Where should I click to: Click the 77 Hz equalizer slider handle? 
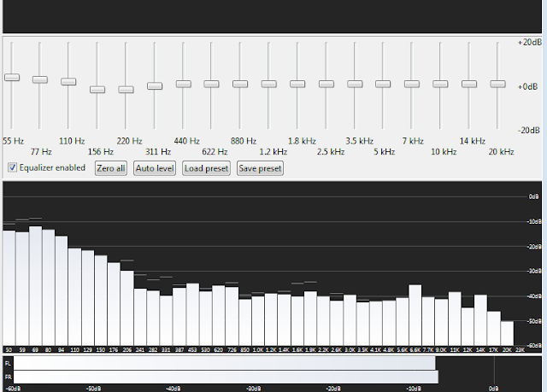[x=40, y=79]
